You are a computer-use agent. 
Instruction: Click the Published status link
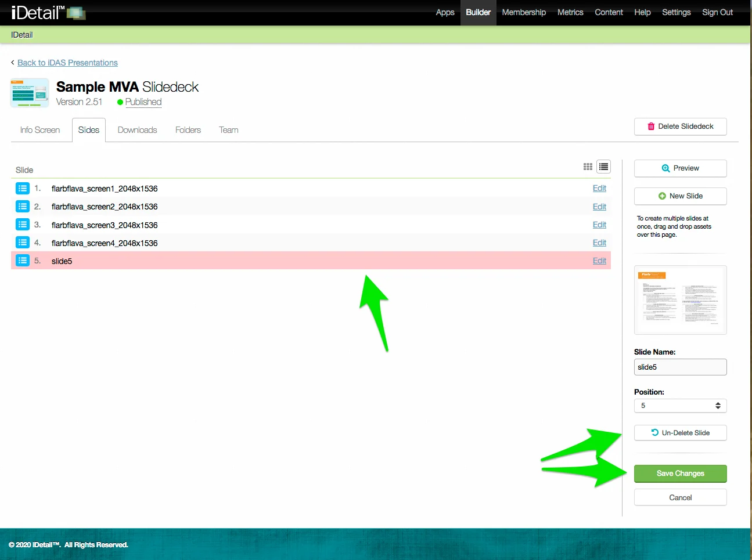(x=143, y=102)
